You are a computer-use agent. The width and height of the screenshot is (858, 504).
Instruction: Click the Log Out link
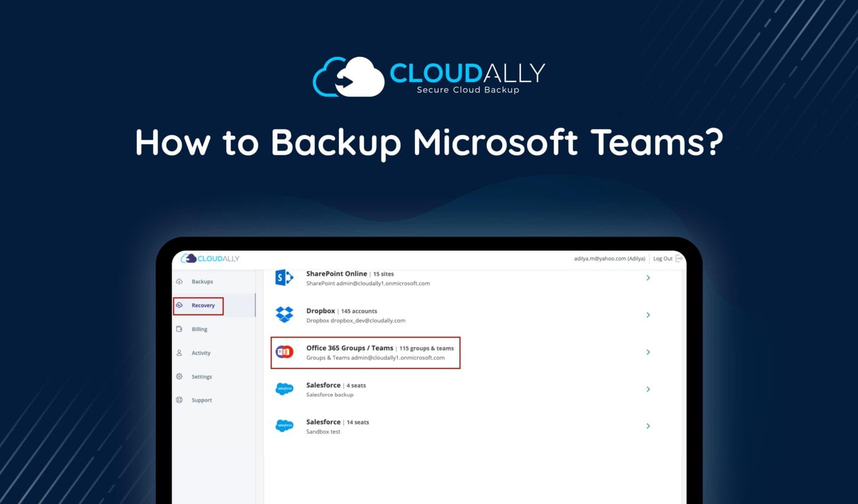click(662, 258)
